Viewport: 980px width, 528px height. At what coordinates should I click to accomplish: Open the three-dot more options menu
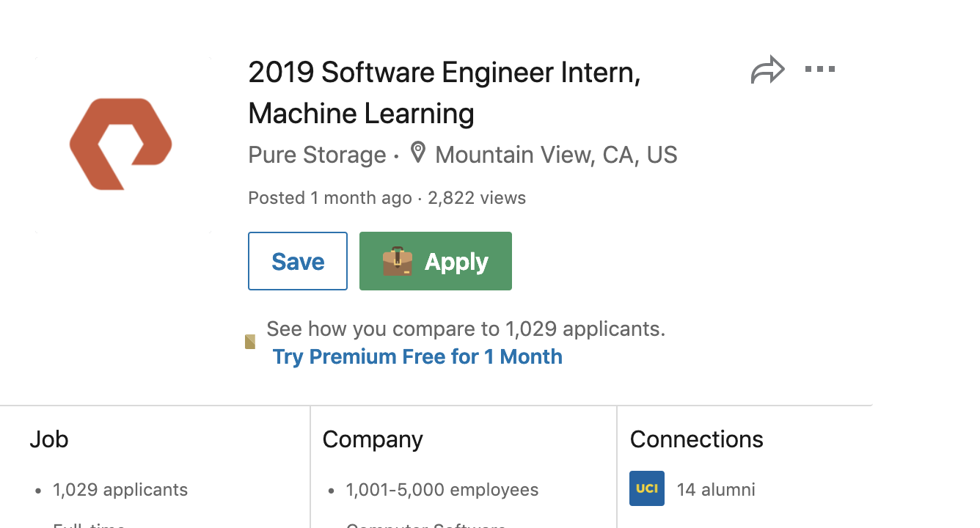tap(819, 70)
